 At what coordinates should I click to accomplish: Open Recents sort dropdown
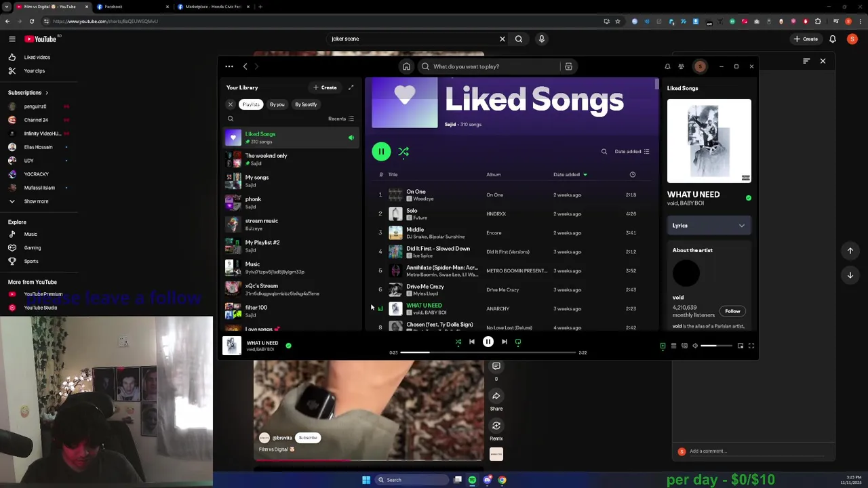pos(341,119)
